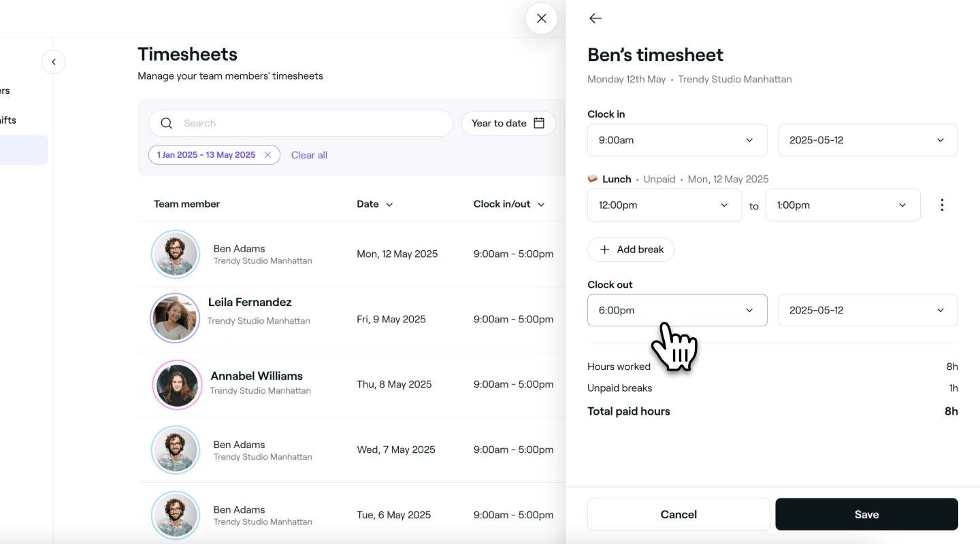Click the Timesheets page heading
This screenshot has width=980, height=544.
tap(188, 54)
